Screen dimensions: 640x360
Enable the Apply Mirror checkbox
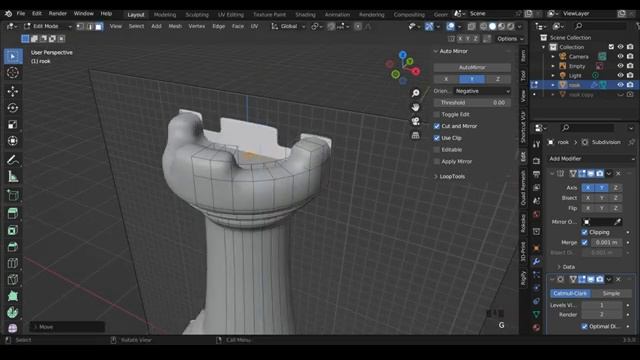tap(437, 162)
